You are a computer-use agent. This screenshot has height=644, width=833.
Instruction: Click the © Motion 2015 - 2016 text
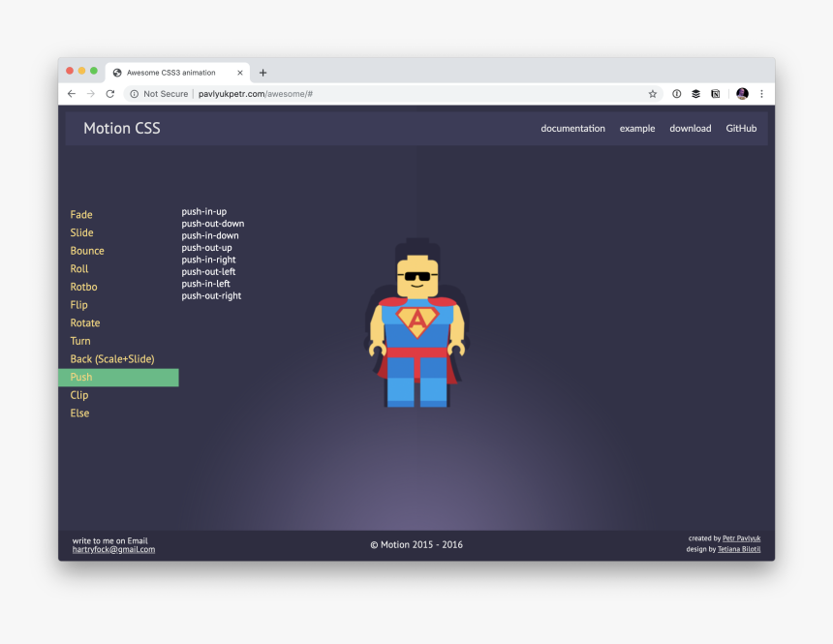416,544
